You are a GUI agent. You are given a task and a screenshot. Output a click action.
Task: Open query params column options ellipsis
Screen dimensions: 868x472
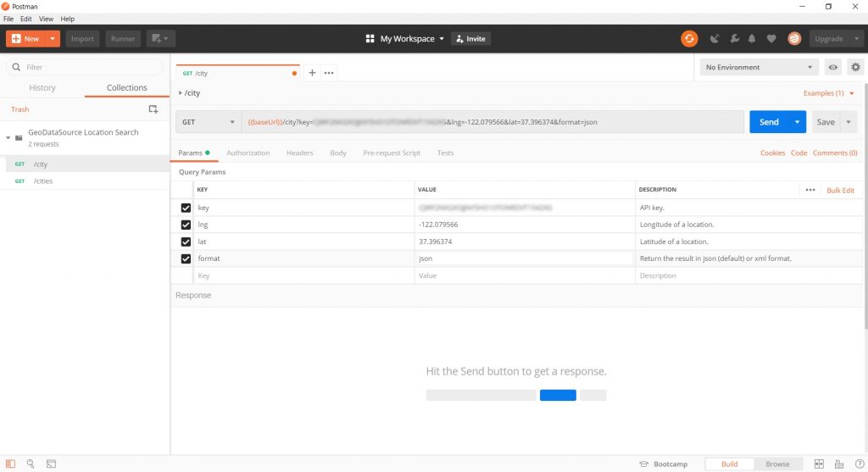(810, 190)
